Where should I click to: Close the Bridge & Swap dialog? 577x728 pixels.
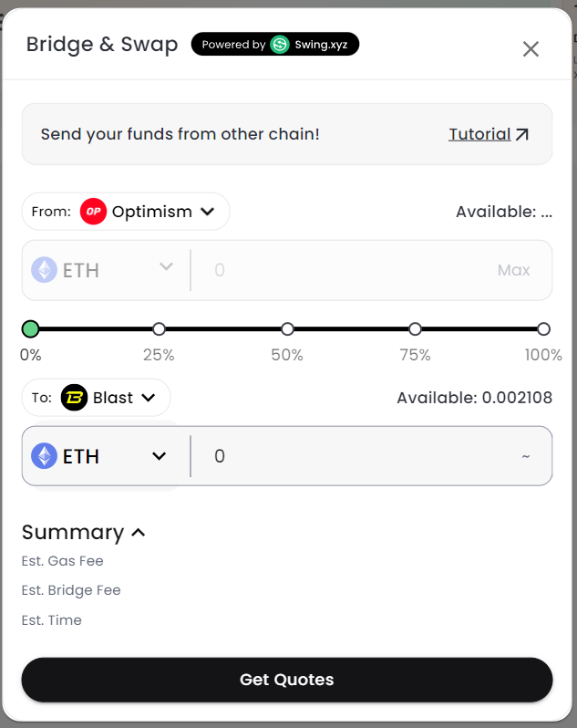tap(531, 49)
